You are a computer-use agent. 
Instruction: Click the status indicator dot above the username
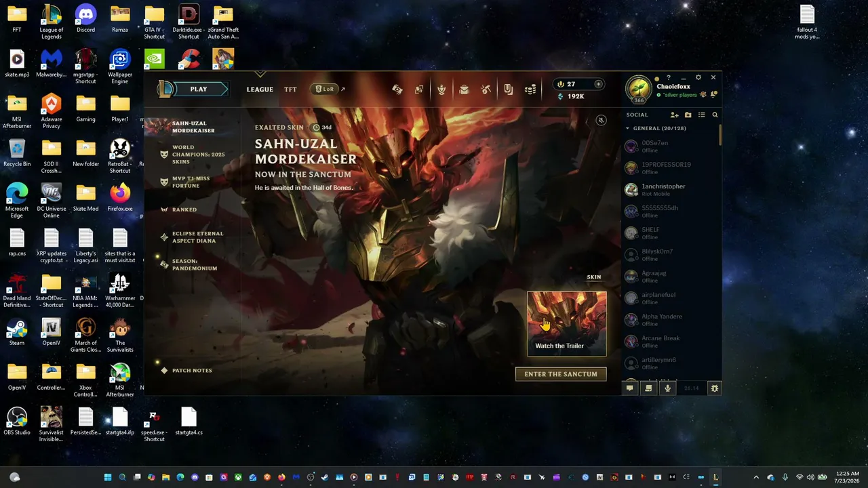click(x=656, y=79)
